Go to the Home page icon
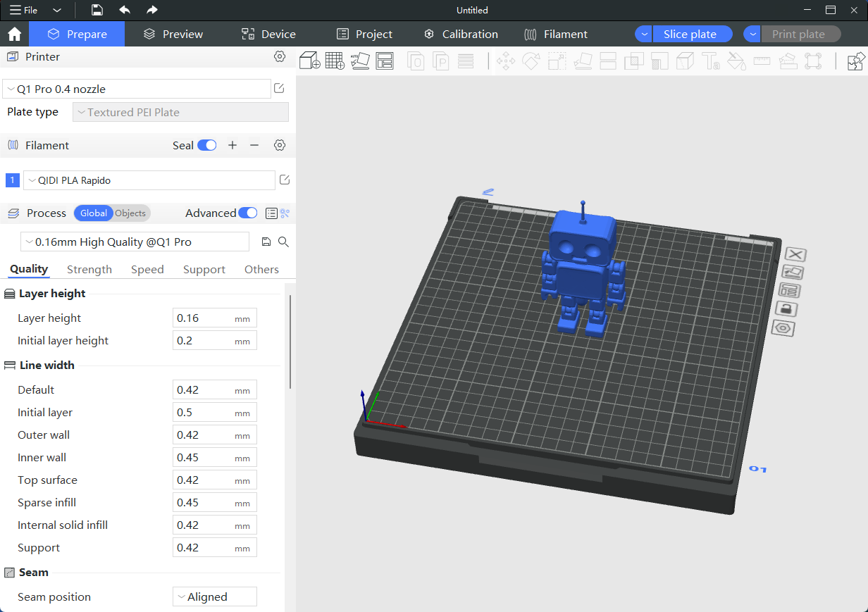868x612 pixels. [14, 34]
